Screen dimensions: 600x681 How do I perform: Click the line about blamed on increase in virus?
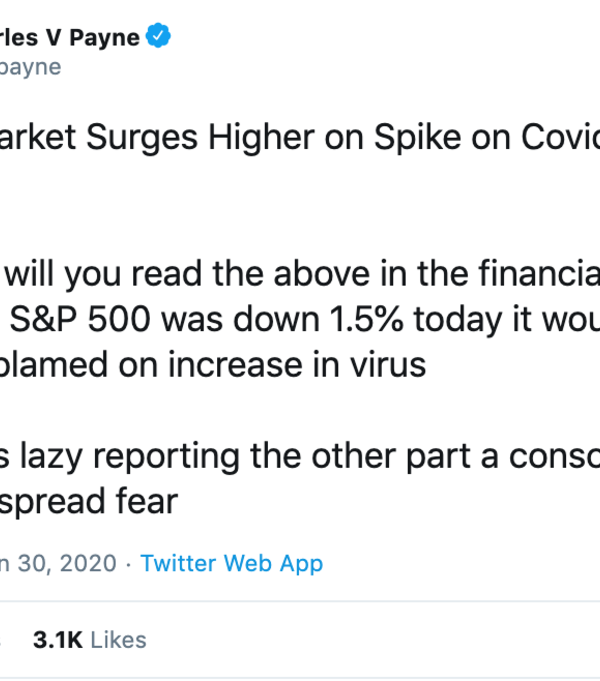pos(213,366)
